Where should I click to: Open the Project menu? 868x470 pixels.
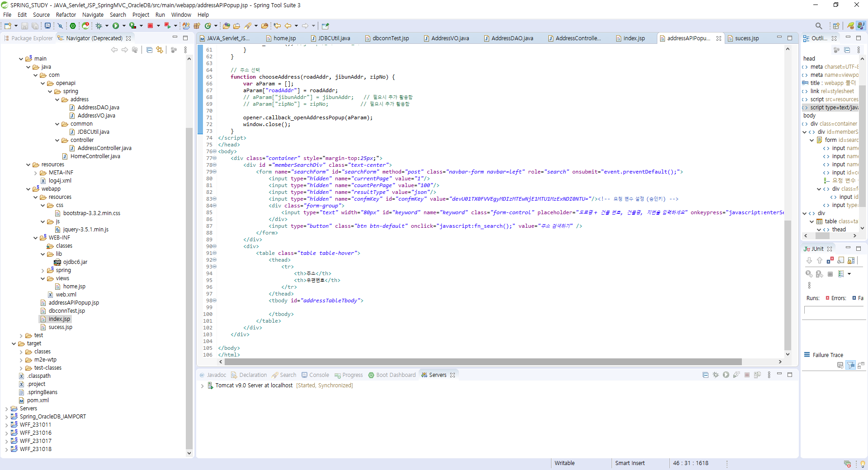tap(141, 14)
